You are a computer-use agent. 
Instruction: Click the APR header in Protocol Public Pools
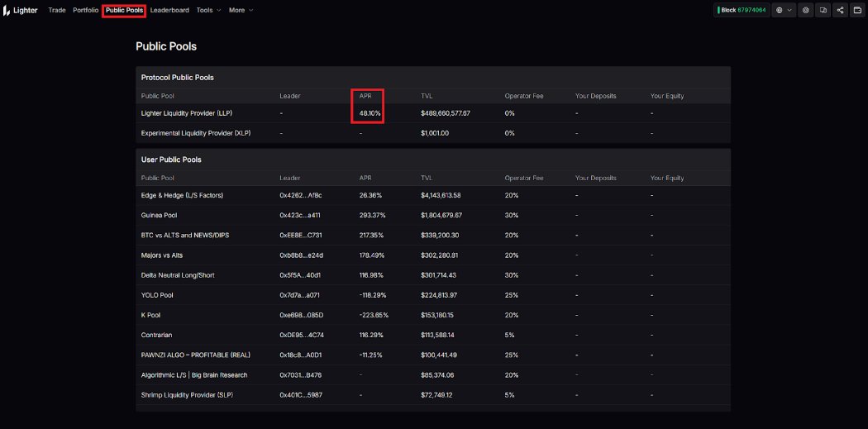tap(365, 96)
